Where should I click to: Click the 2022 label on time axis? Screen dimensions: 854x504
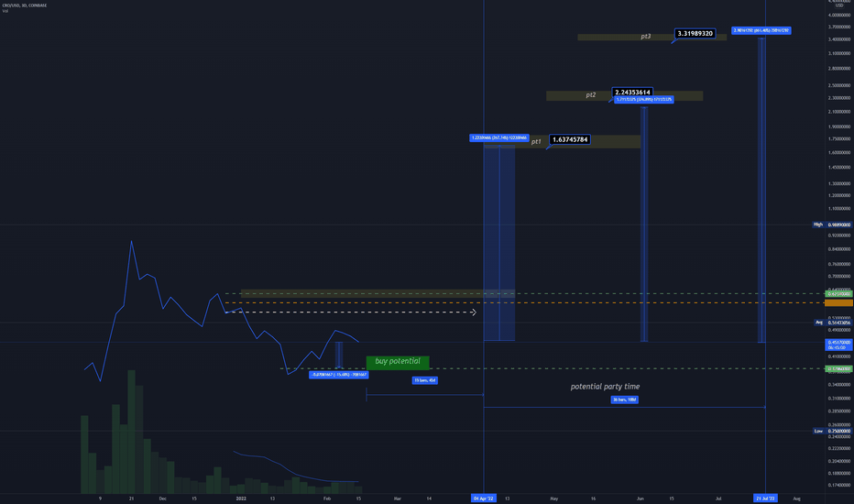(x=241, y=499)
